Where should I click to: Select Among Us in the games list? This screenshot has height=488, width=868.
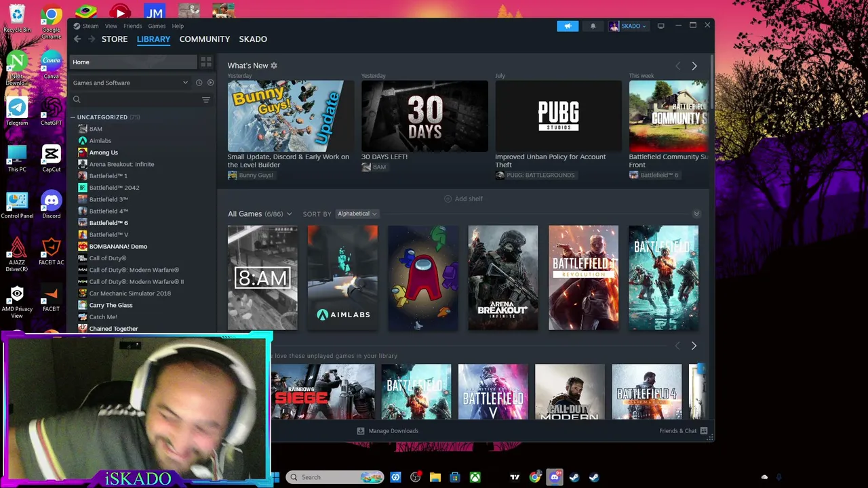[x=103, y=152]
